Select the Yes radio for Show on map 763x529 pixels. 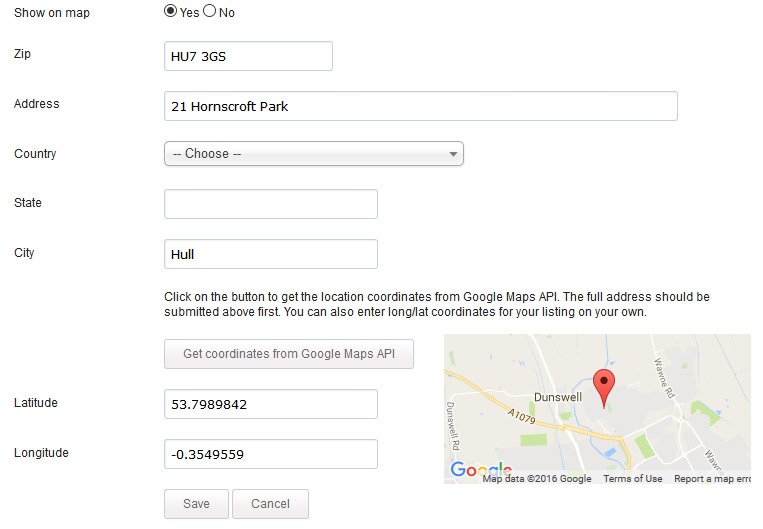[170, 12]
